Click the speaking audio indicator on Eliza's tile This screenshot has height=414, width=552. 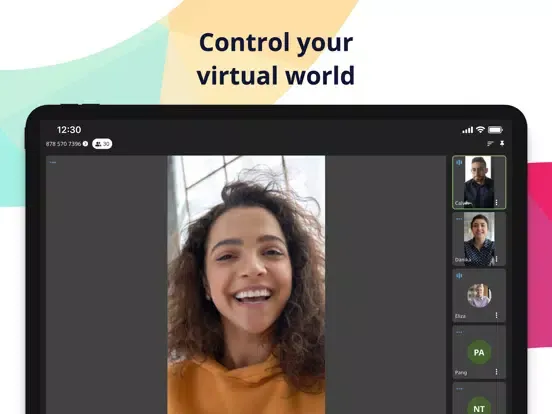coord(459,275)
